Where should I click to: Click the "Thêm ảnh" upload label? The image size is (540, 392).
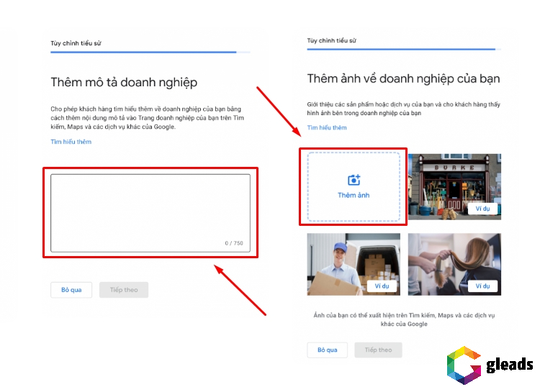(354, 196)
